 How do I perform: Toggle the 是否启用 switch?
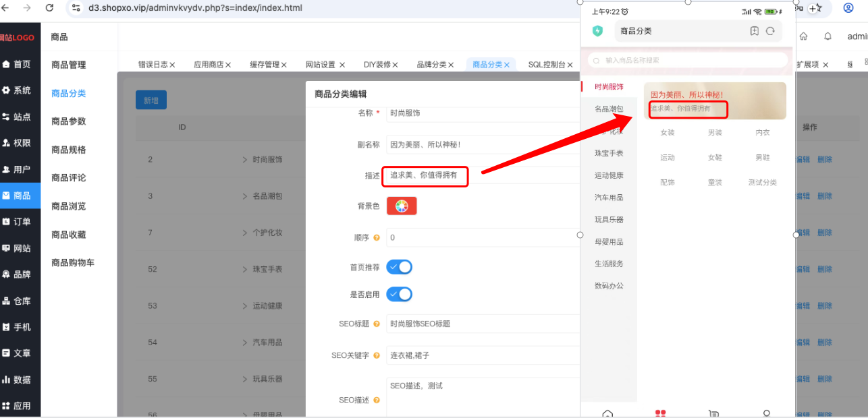399,295
